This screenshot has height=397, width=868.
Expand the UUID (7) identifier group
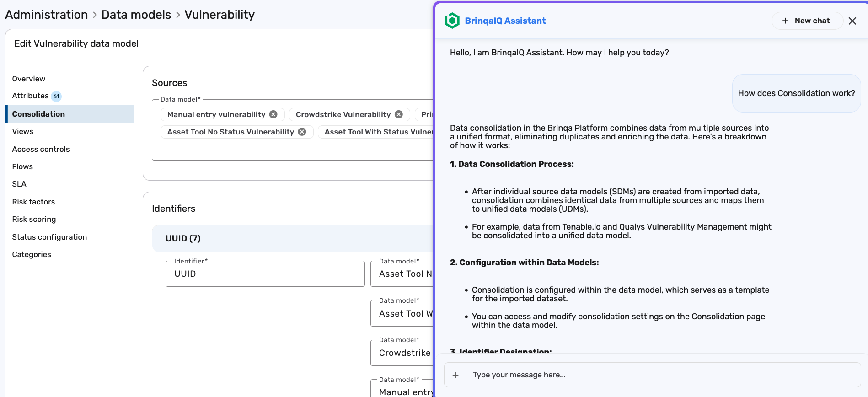pos(293,238)
